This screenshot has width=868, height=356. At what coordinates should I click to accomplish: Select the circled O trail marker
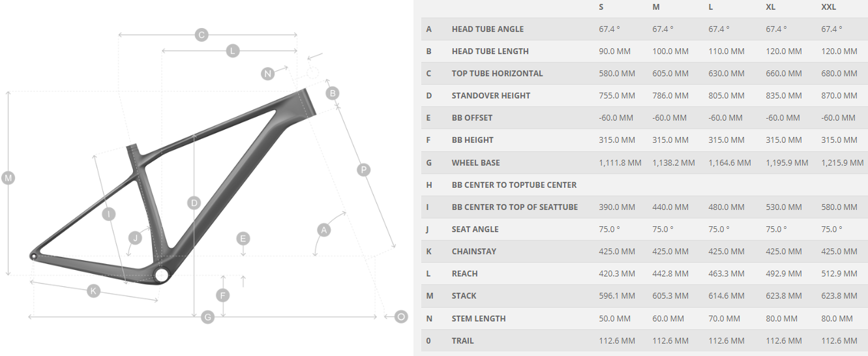point(401,317)
